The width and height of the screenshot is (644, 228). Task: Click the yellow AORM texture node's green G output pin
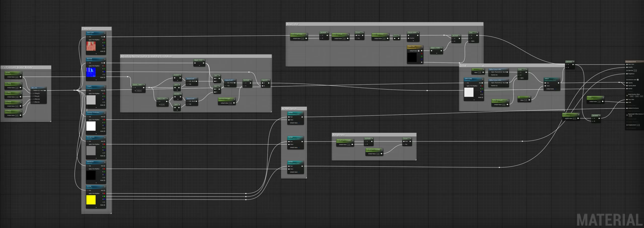(104, 196)
